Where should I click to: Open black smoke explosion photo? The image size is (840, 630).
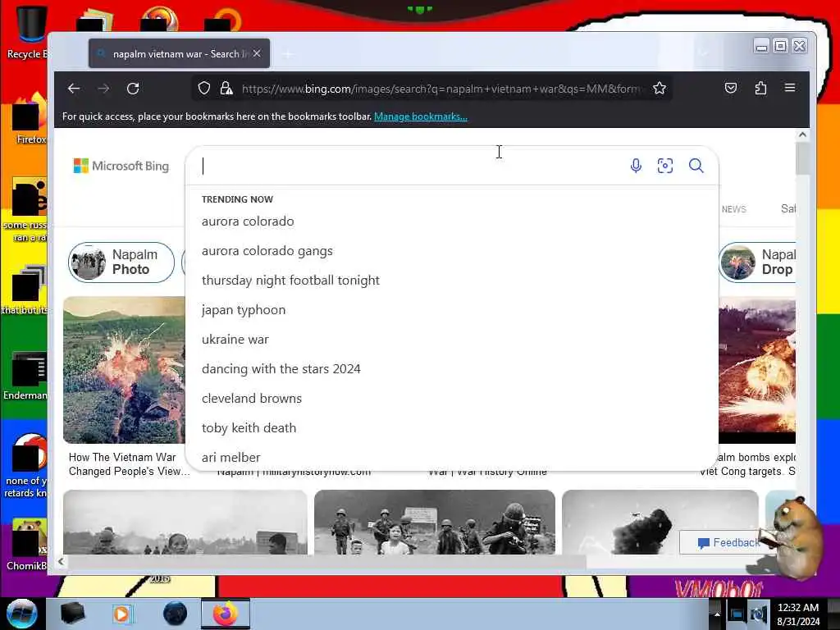tap(660, 523)
